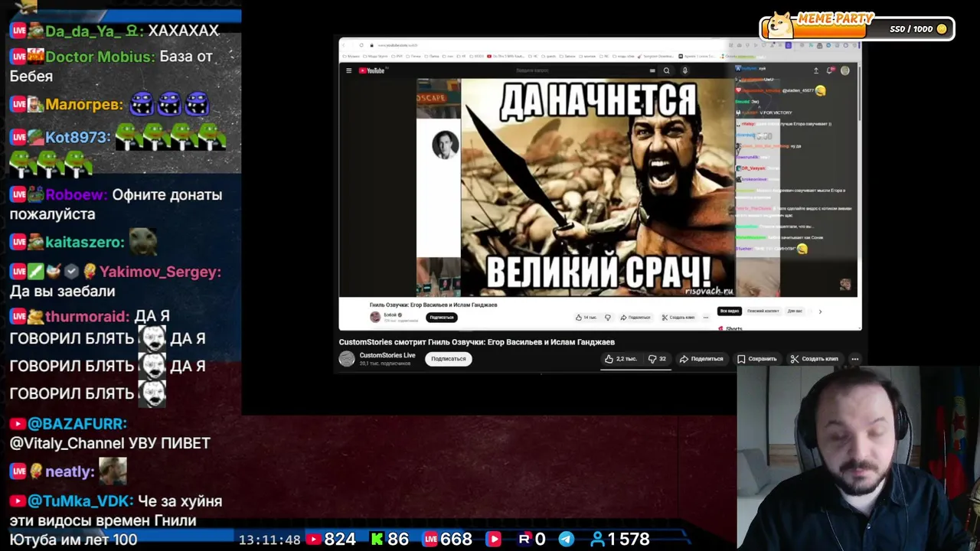Open outer three-dots more actions menu

(855, 359)
